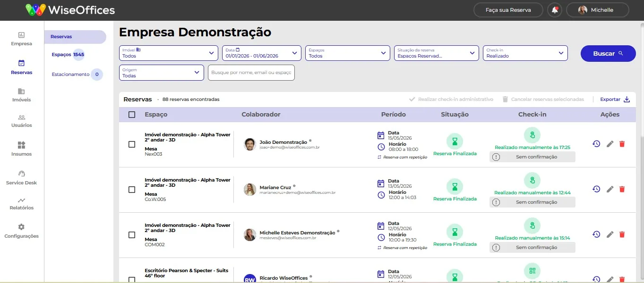Click calendar icon beside date 15/05/2026
The width and height of the screenshot is (644, 283).
(x=381, y=135)
